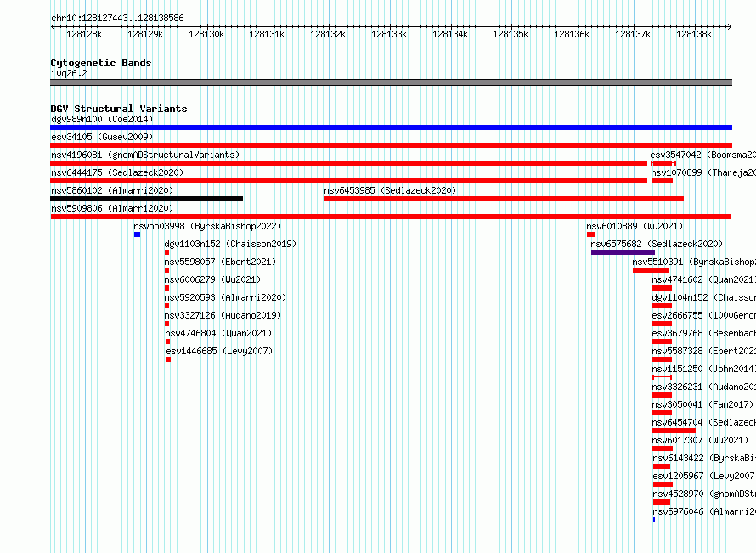
Task: Select the 10q26.2 band label
Action: click(x=69, y=73)
